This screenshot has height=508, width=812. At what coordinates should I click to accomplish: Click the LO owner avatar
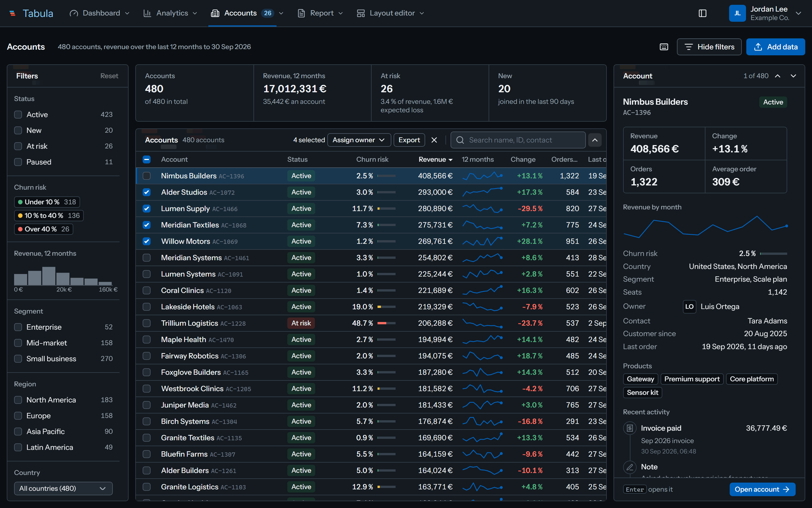click(690, 306)
